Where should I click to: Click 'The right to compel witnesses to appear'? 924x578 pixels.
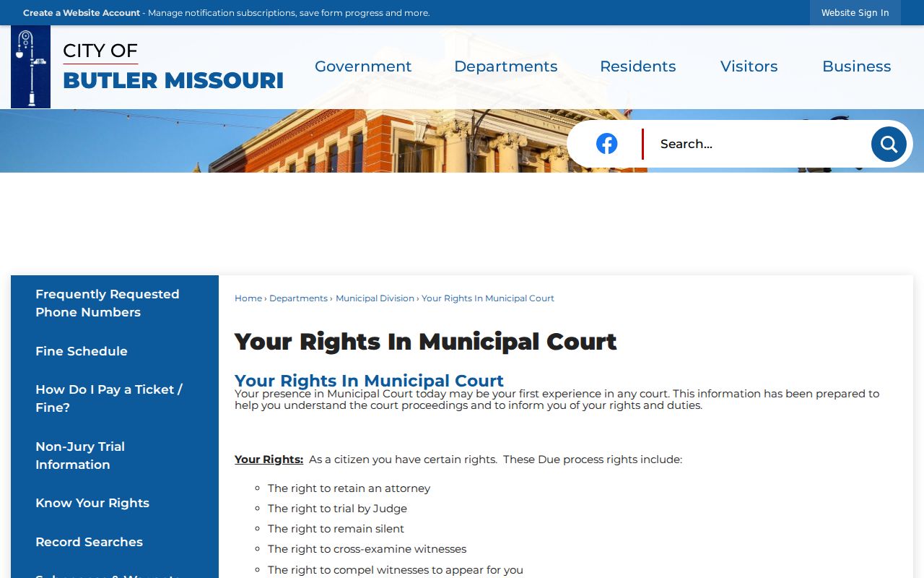coord(396,570)
